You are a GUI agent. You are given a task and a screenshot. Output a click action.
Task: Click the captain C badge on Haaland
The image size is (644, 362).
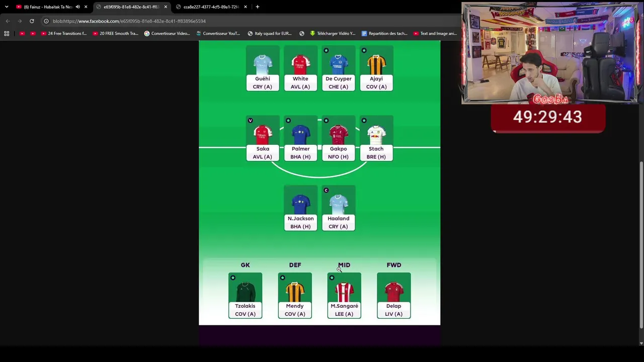coord(326,191)
